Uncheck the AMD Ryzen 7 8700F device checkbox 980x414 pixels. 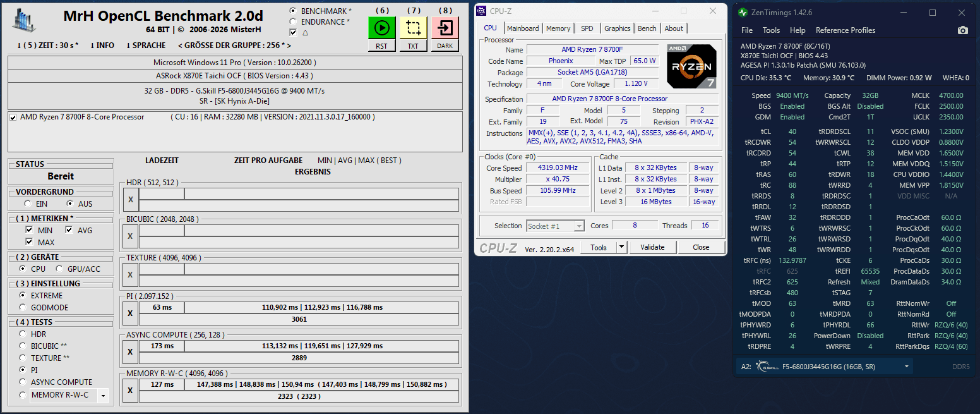(x=13, y=117)
